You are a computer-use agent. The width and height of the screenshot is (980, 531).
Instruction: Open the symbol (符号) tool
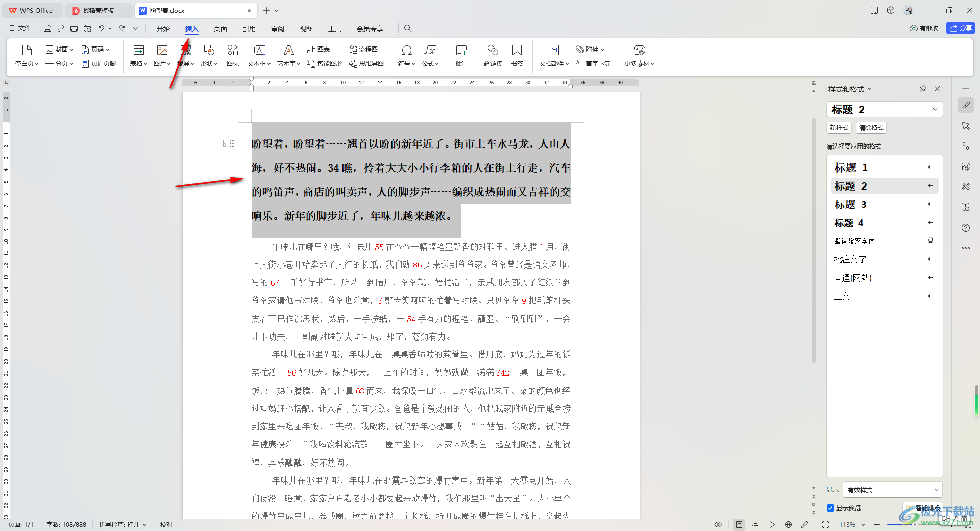(406, 56)
